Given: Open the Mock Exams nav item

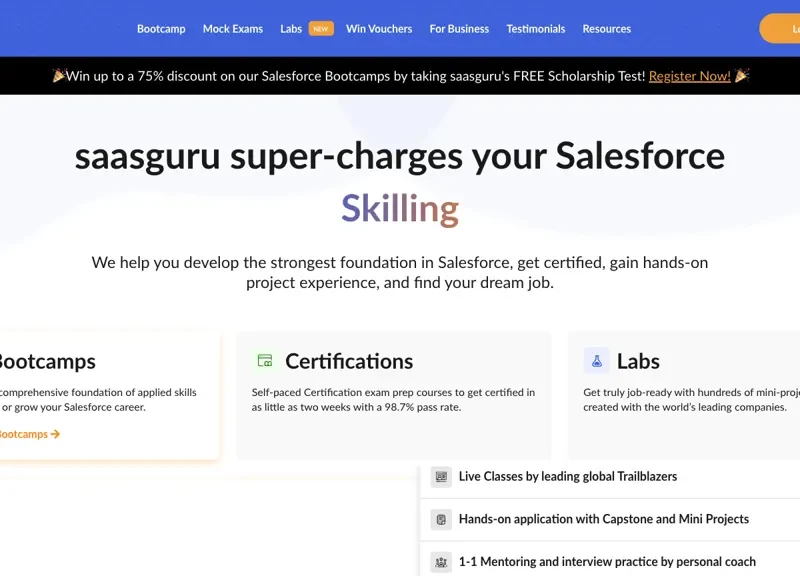Looking at the screenshot, I should [233, 29].
